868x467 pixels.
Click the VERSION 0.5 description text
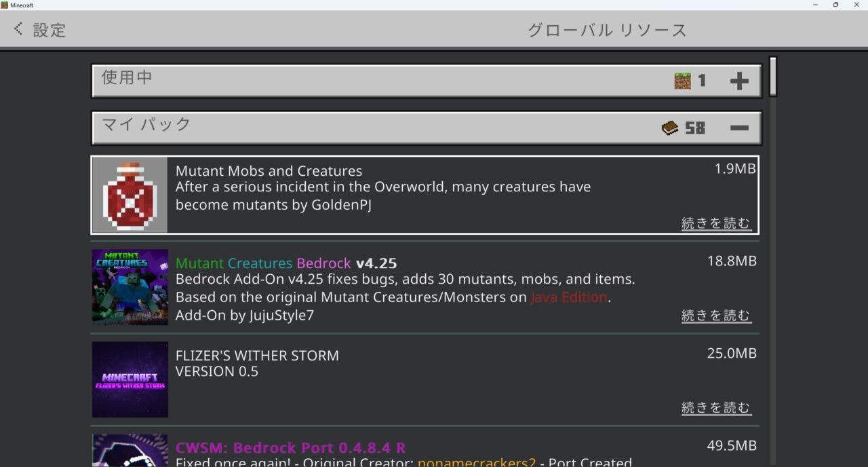pos(217,372)
